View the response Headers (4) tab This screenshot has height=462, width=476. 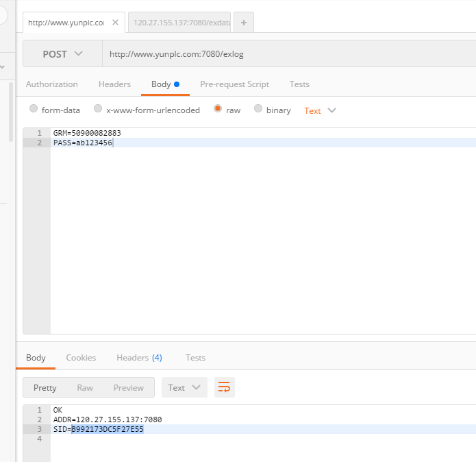[139, 357]
